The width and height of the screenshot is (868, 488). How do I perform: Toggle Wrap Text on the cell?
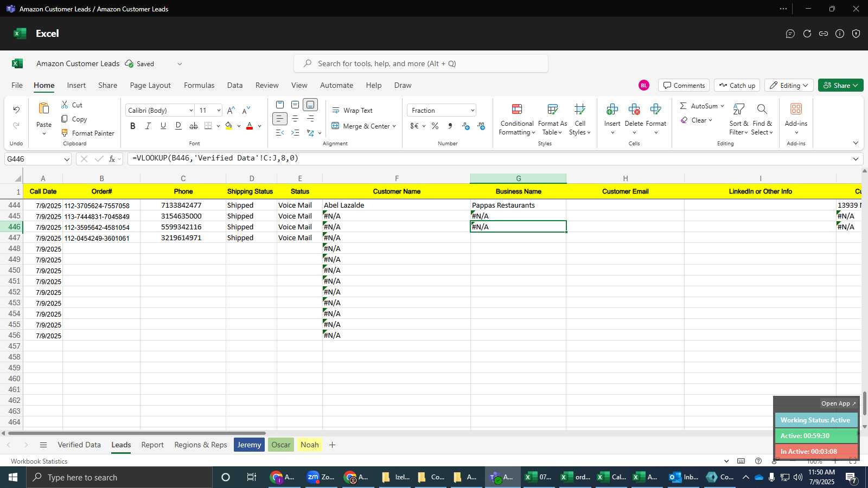352,110
